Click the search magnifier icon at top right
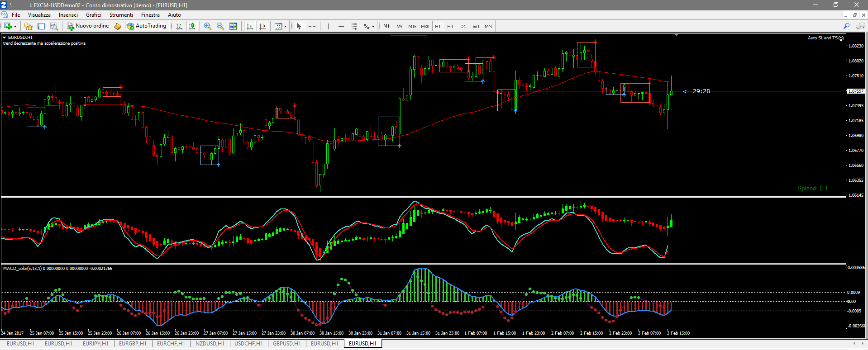 [847, 26]
